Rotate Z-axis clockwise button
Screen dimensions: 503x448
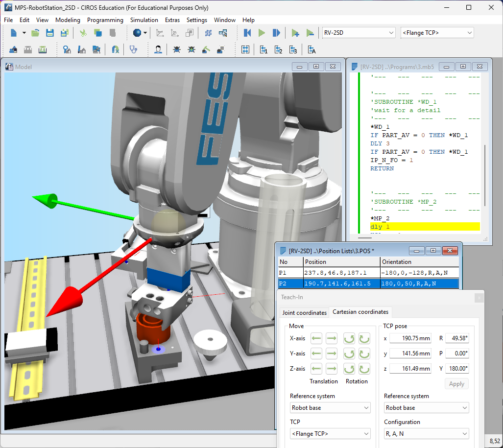point(364,369)
